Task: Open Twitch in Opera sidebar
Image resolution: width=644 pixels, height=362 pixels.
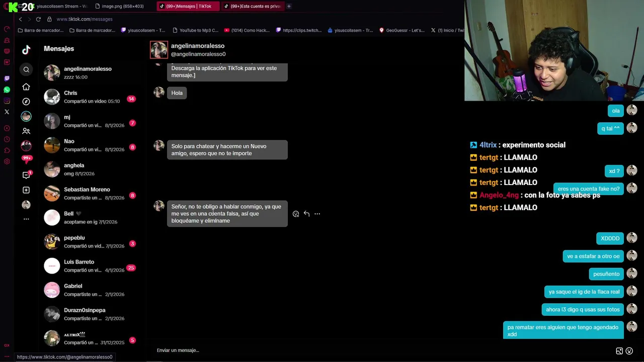Action: (x=7, y=78)
